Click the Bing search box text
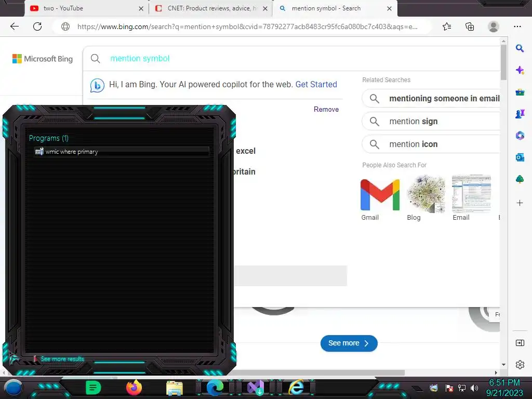 tap(140, 58)
